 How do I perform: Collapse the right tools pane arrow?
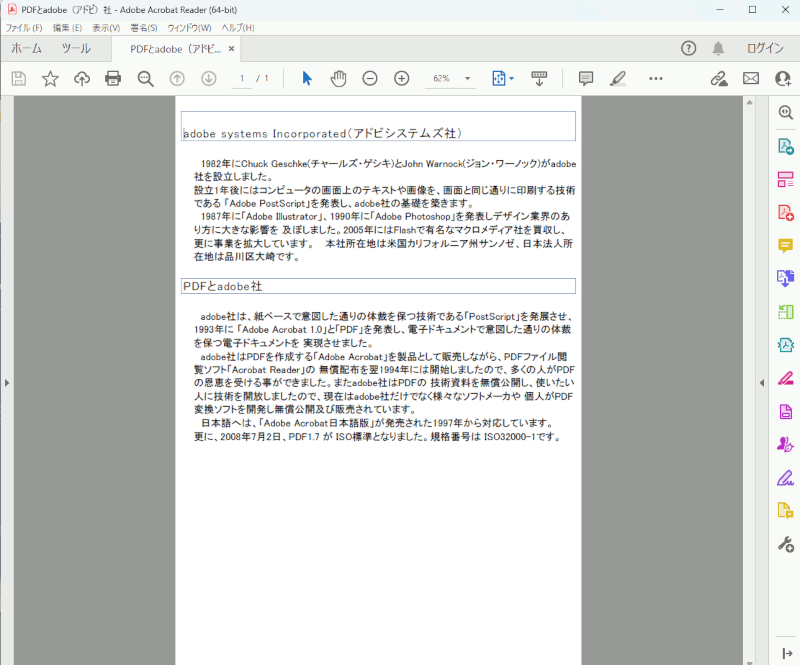[x=762, y=383]
